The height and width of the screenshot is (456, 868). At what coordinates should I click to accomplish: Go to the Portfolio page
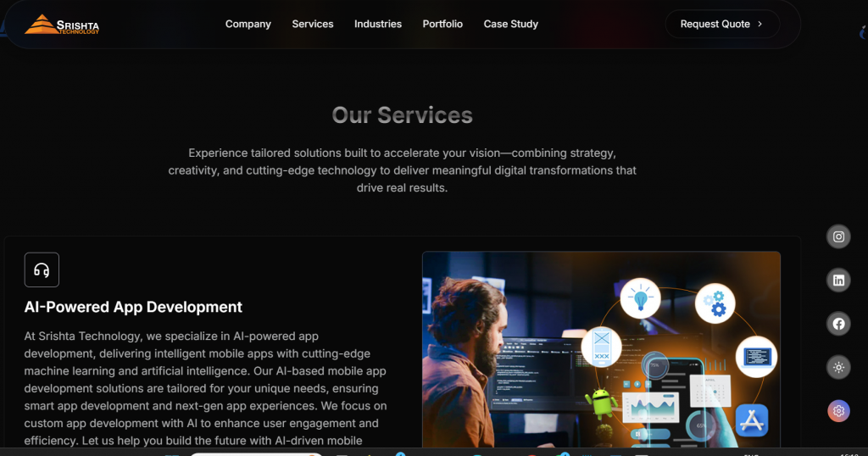[x=442, y=24]
